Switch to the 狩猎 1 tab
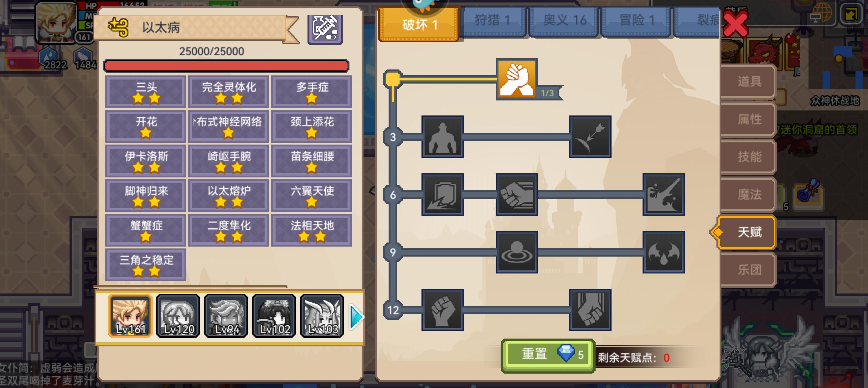The height and width of the screenshot is (388, 868). (x=492, y=21)
